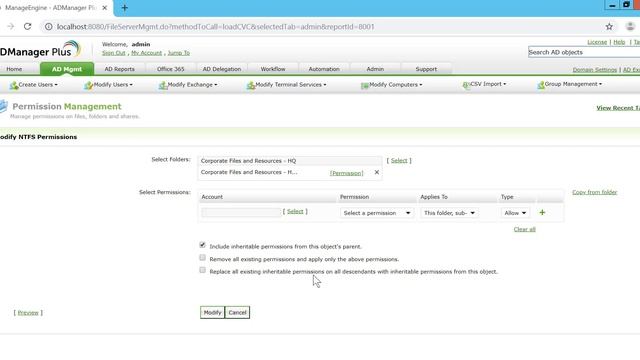
Task: Click the Modify Computers toolbar icon
Action: 364,85
